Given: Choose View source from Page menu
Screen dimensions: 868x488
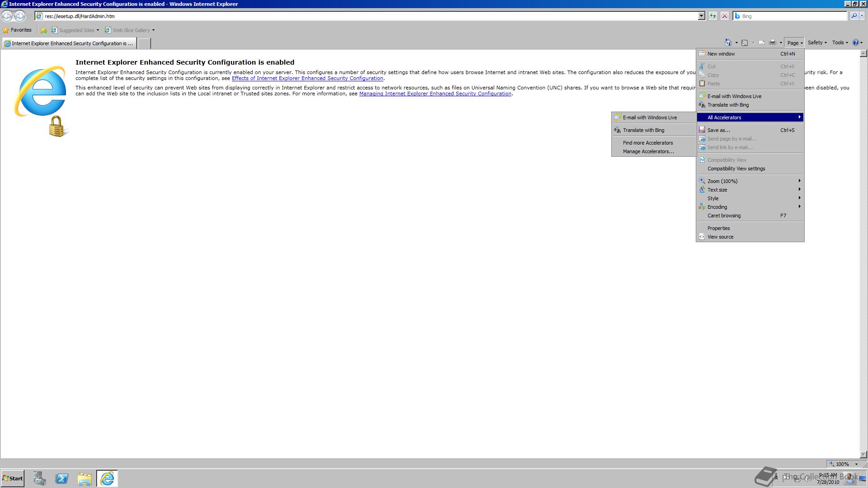Looking at the screenshot, I should point(750,237).
